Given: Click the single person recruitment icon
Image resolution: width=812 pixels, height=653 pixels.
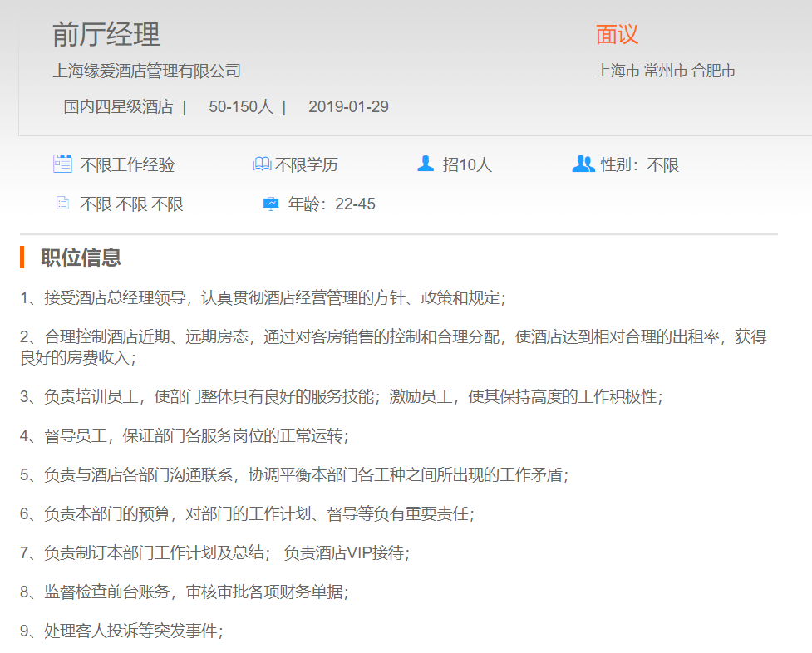Looking at the screenshot, I should 426,164.
